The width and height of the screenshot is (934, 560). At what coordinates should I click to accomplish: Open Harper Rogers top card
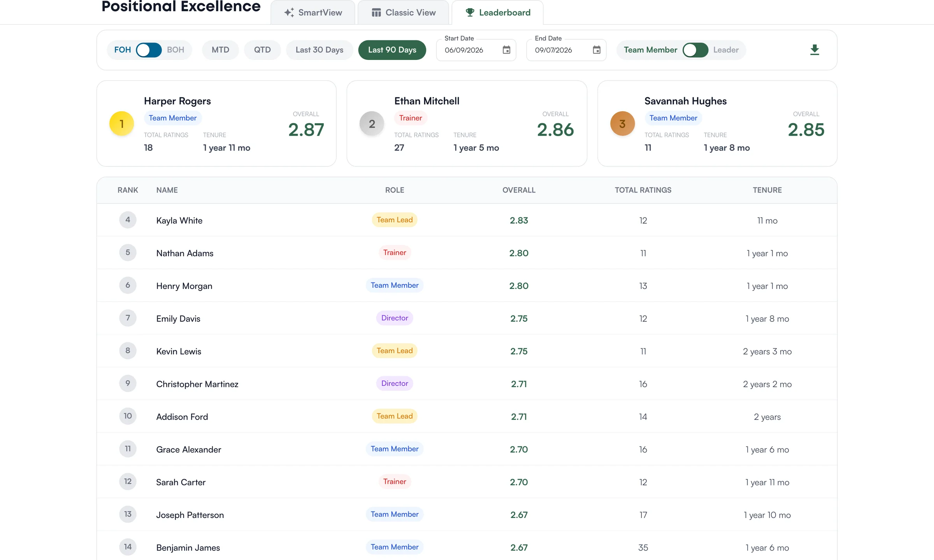pos(216,124)
